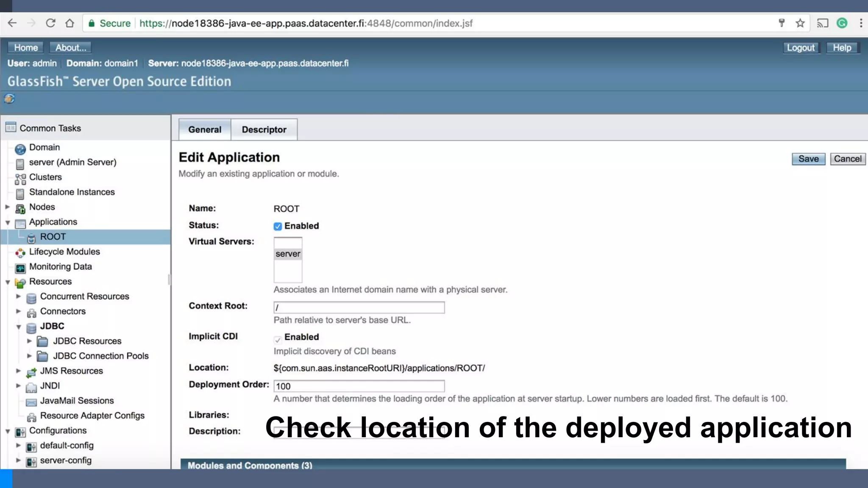Viewport: 868px width, 488px height.
Task: Switch to the Descriptor tab
Action: tap(264, 130)
